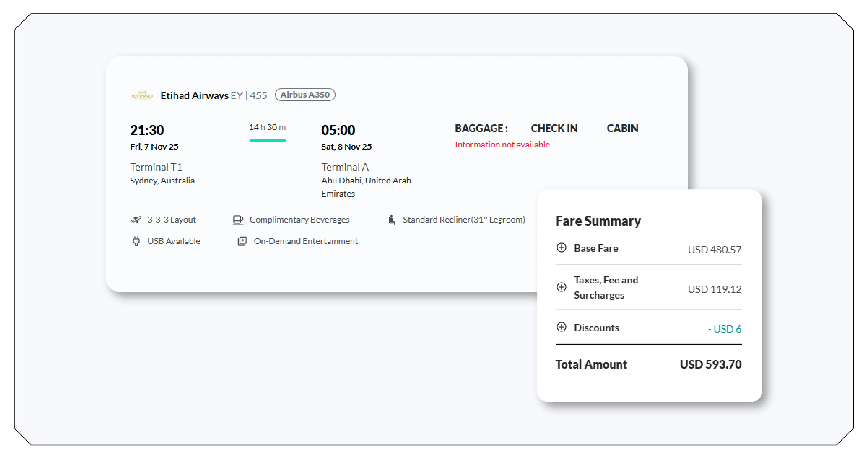This screenshot has height=458, width=868.
Task: Switch to the CHECK IN column
Action: 554,128
